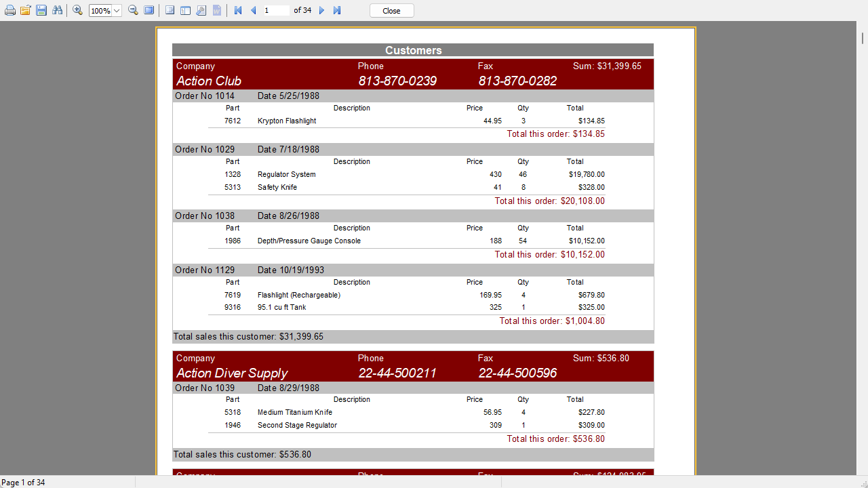
Task: Click the greyed-out edit page icon
Action: point(217,10)
